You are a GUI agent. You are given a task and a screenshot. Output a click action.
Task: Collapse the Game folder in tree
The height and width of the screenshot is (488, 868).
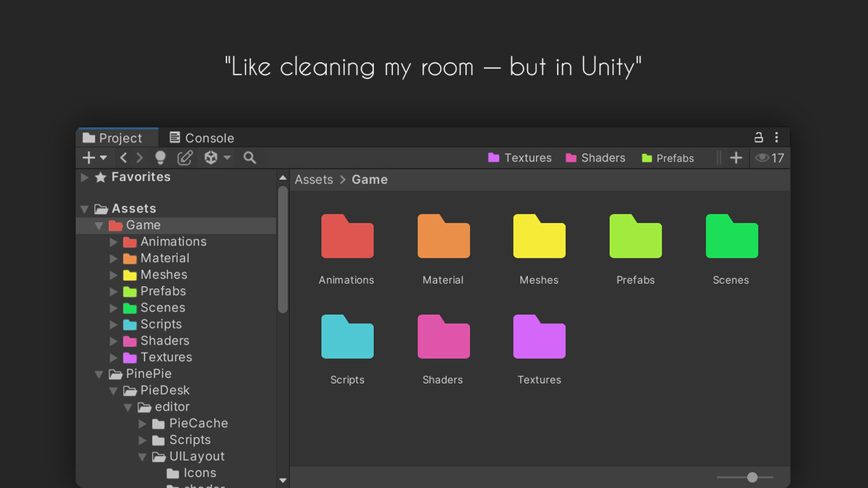pos(99,226)
